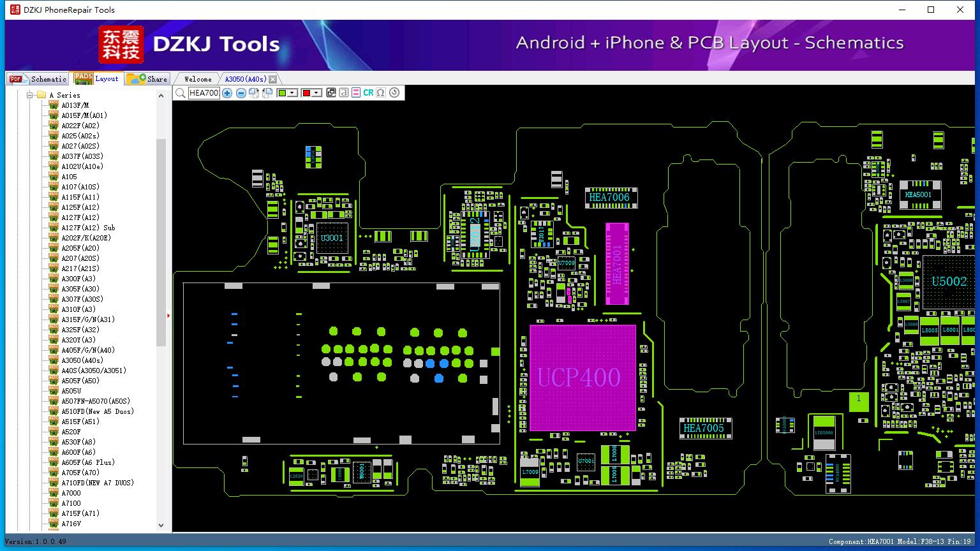Screen dimensions: 980x551
Task: Click the circular refresh icon
Action: [394, 93]
